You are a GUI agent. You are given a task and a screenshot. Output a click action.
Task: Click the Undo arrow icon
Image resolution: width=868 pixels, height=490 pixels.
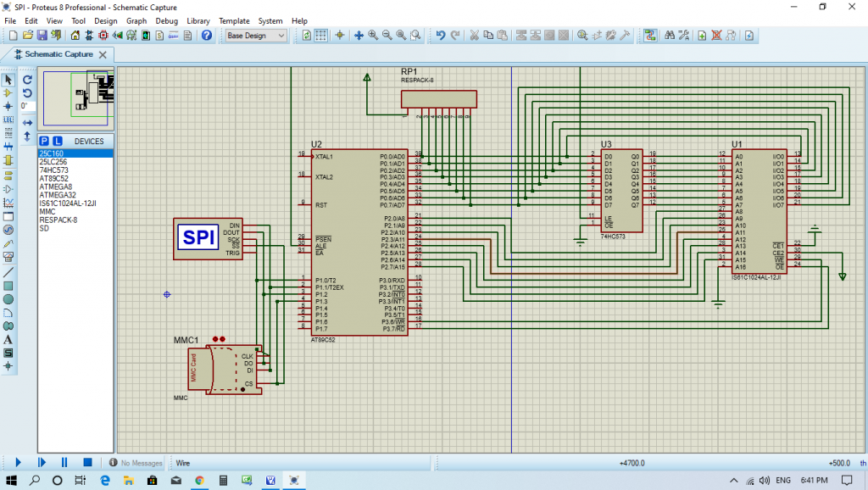440,36
